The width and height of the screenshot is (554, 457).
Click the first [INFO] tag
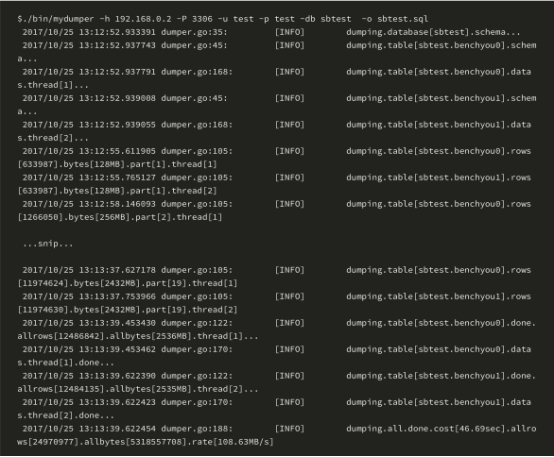point(290,32)
